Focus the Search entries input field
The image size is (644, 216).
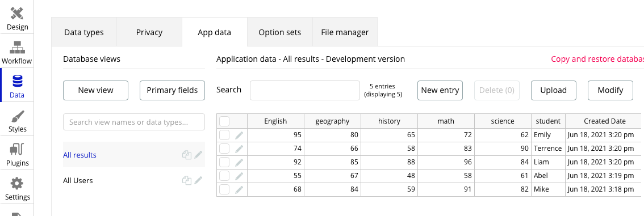pos(305,90)
